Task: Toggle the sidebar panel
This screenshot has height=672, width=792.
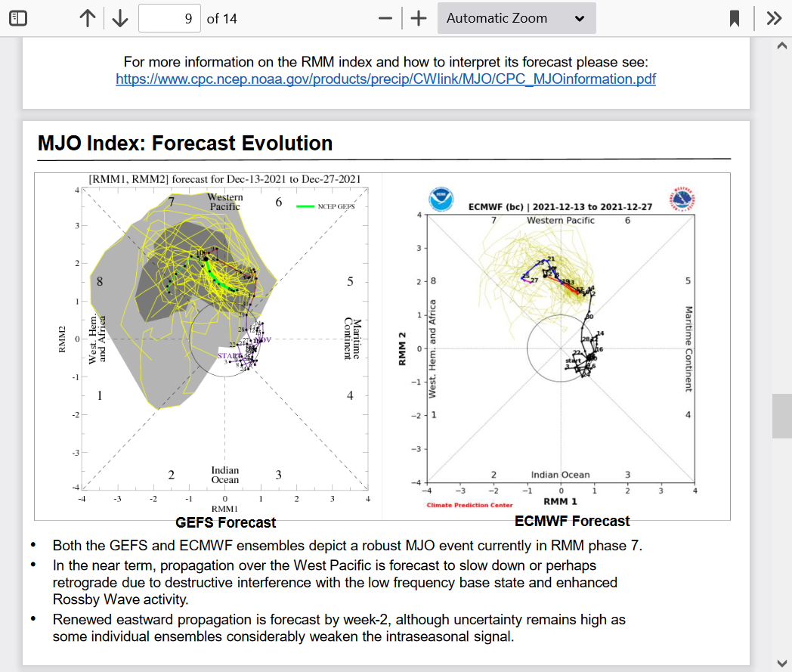Action: [18, 19]
